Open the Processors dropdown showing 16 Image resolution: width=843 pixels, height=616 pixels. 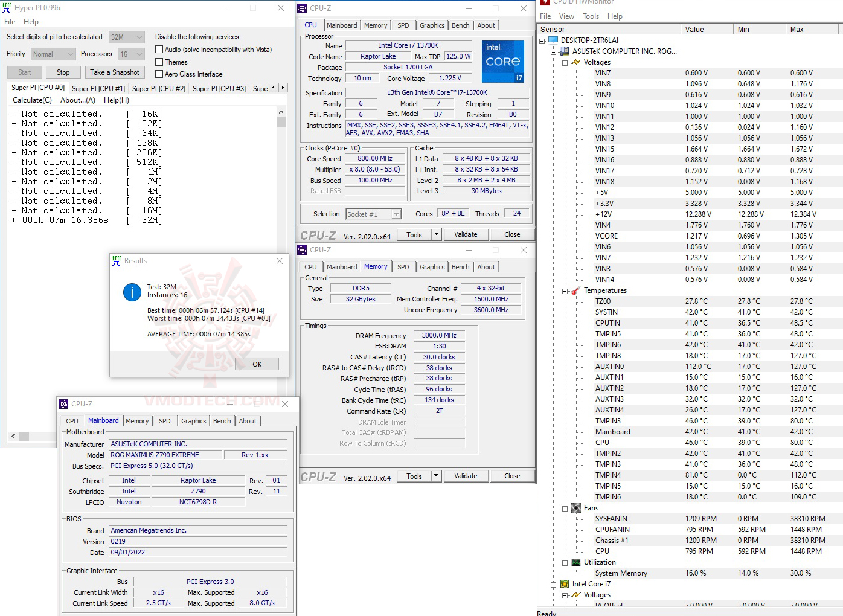click(131, 54)
